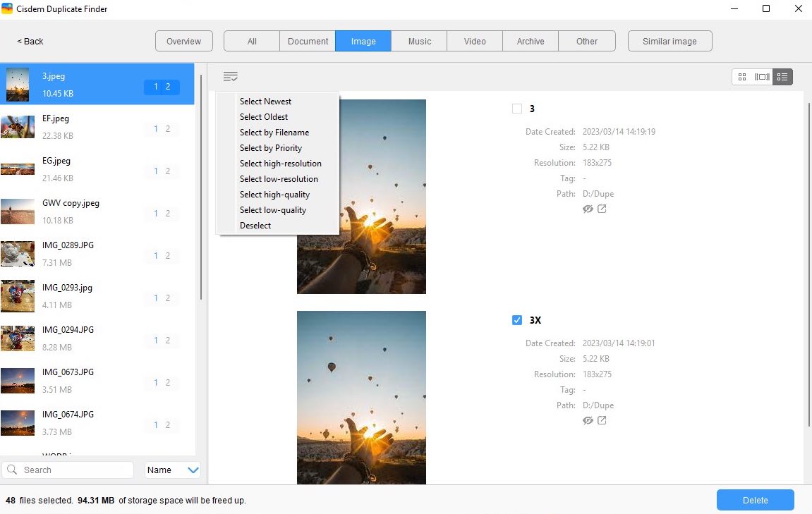Switch to grid thumbnail view
Screen dimensions: 812x514
click(742, 77)
